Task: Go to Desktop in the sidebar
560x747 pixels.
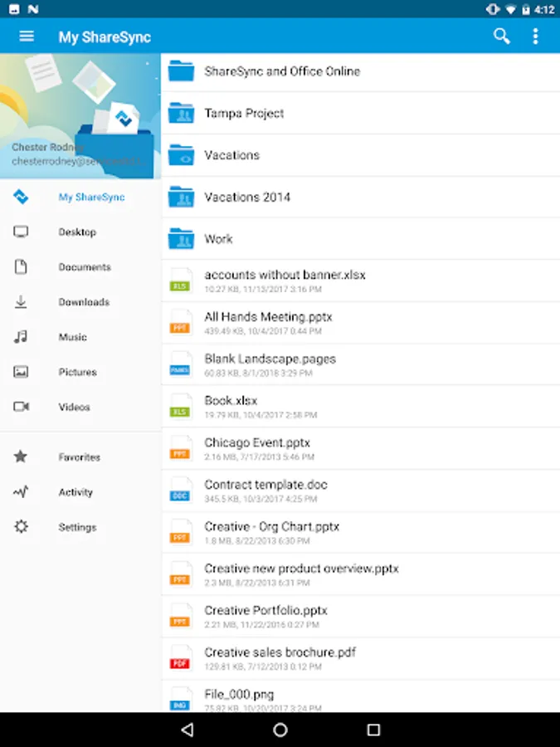Action: point(80,232)
